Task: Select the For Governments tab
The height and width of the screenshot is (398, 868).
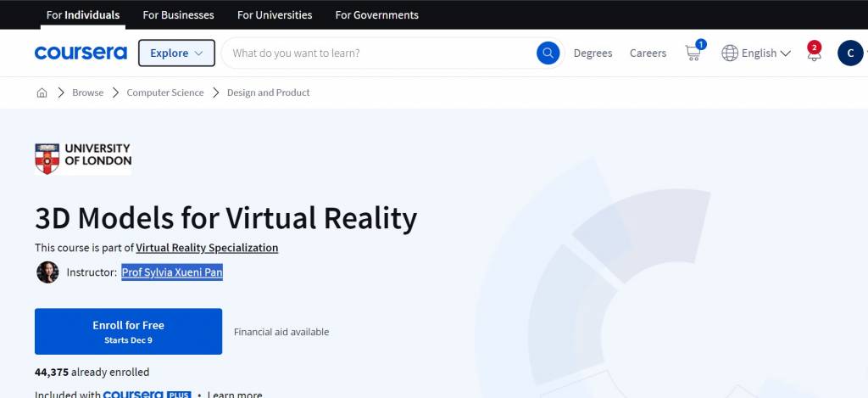Action: (x=376, y=14)
